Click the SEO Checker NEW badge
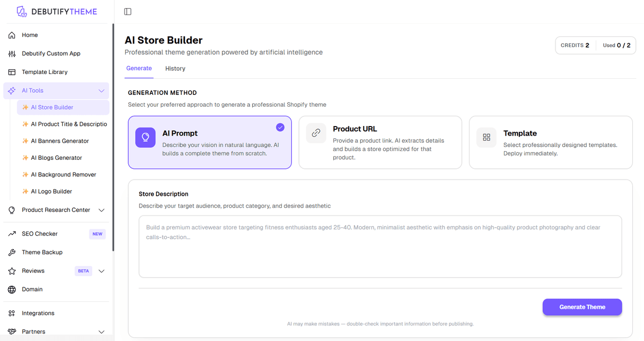The image size is (644, 341). [x=97, y=234]
